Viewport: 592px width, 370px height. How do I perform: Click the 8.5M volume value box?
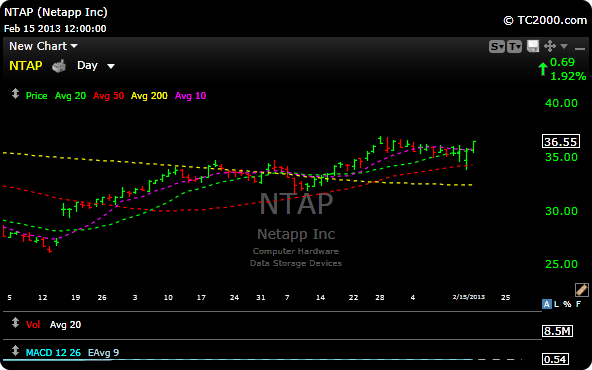(558, 331)
